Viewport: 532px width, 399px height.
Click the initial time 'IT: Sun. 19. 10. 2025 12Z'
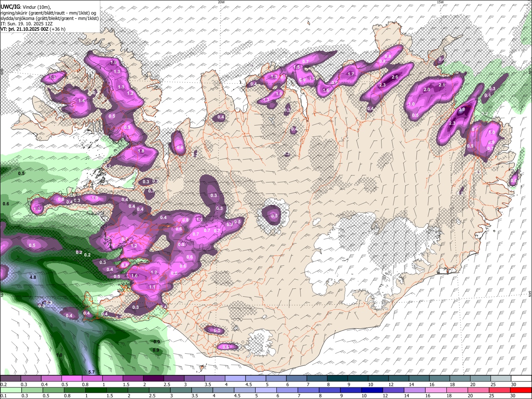27,24
